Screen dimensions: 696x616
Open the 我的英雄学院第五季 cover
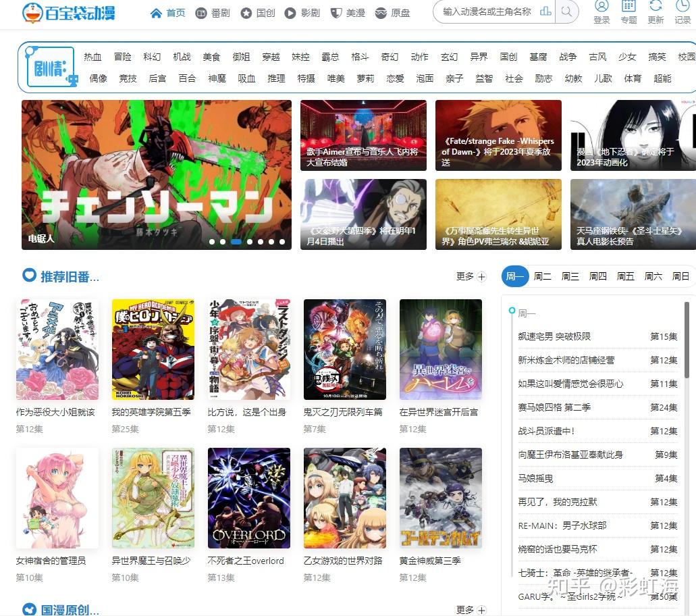[x=153, y=349]
